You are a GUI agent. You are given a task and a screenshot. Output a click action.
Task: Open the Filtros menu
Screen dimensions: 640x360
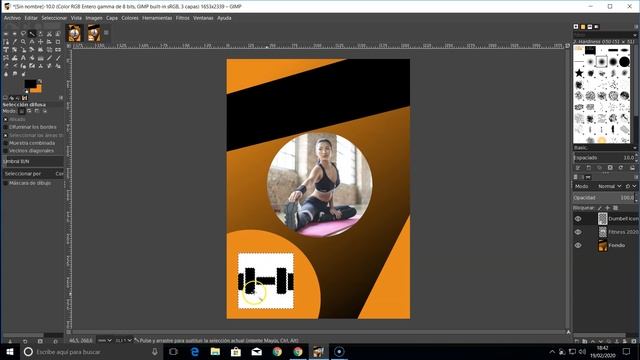coord(182,18)
